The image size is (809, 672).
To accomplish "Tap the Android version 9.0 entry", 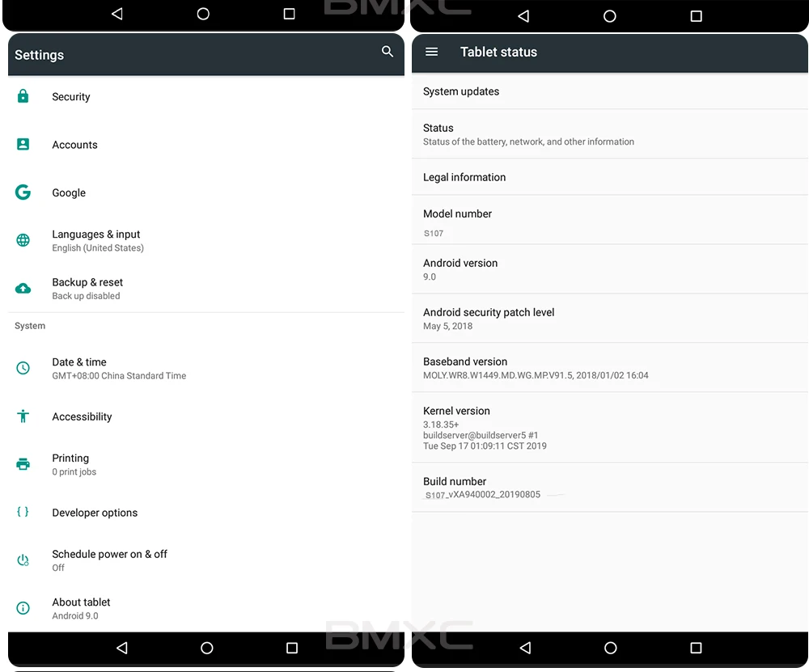I will [x=610, y=269].
